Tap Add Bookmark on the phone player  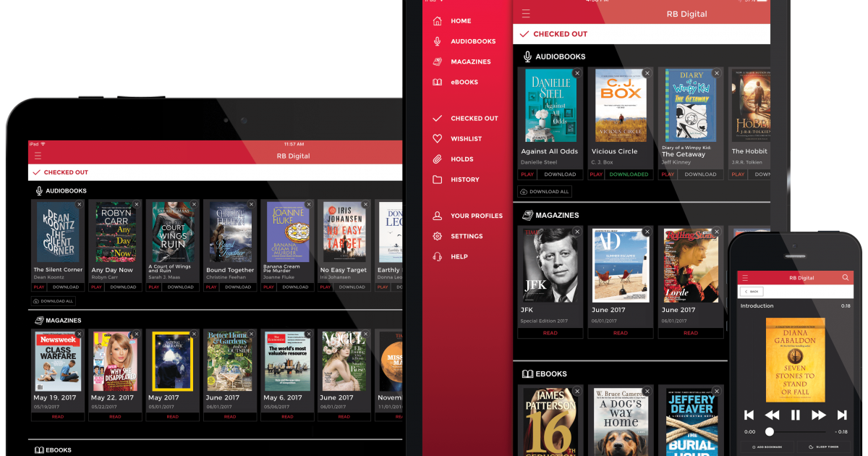click(x=765, y=447)
